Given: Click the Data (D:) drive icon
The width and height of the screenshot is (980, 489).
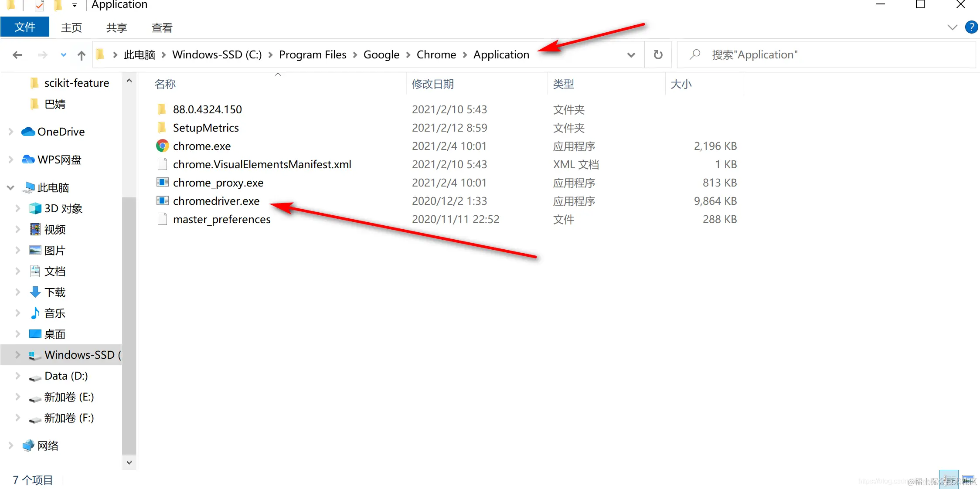Looking at the screenshot, I should pos(35,377).
